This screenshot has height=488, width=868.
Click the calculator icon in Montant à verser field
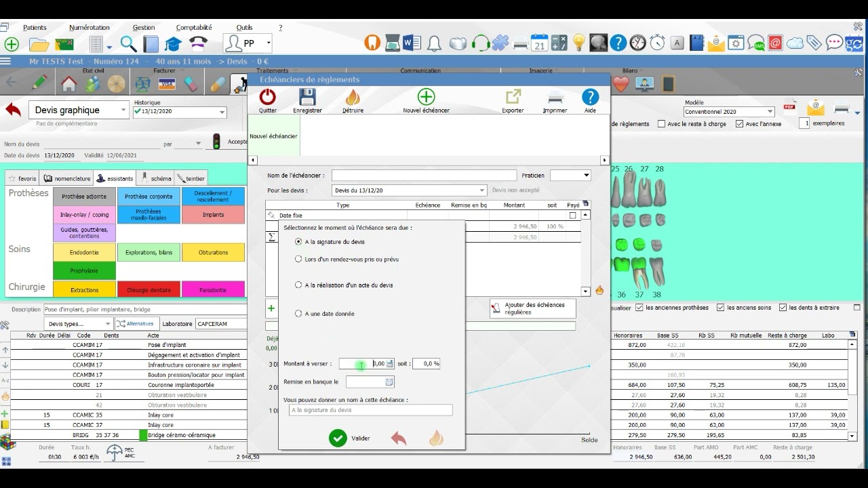389,363
